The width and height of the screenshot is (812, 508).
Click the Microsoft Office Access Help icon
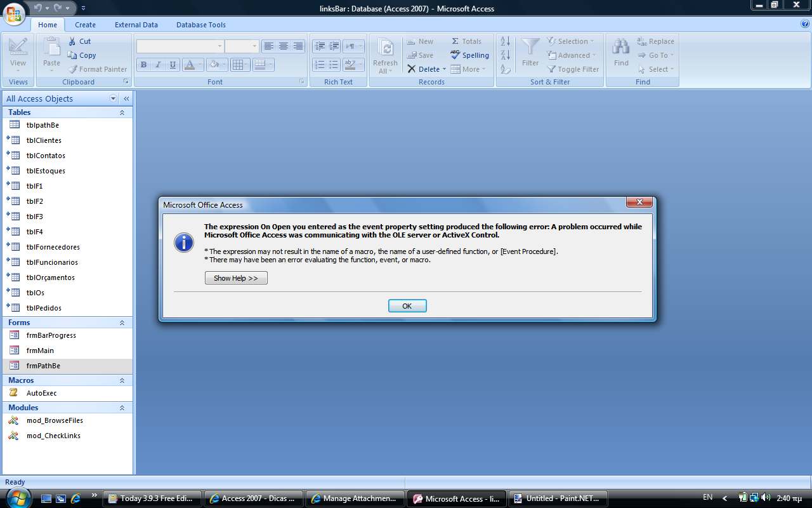pyautogui.click(x=805, y=24)
